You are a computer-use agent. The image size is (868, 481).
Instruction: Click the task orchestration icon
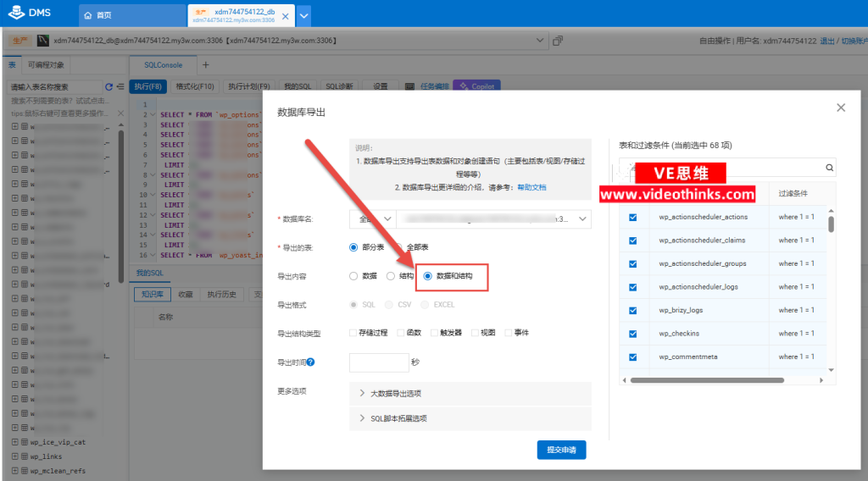(409, 86)
